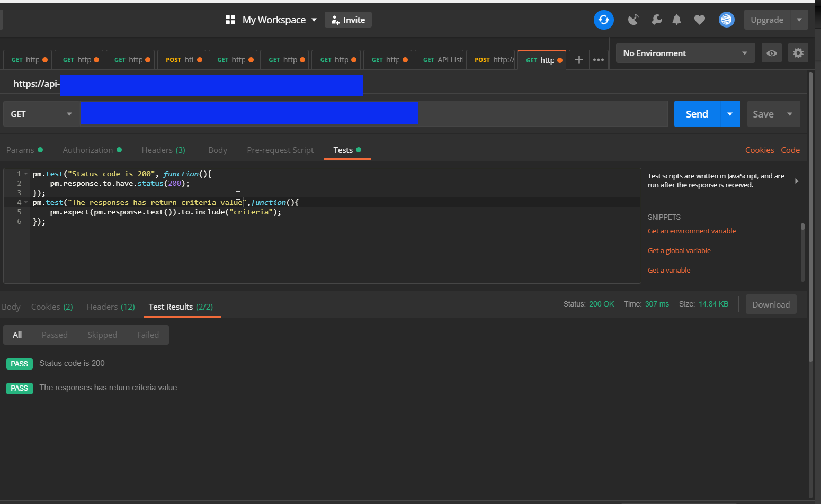Expand the No Environment selector
Screen dimensions: 821x504
pyautogui.click(x=685, y=53)
